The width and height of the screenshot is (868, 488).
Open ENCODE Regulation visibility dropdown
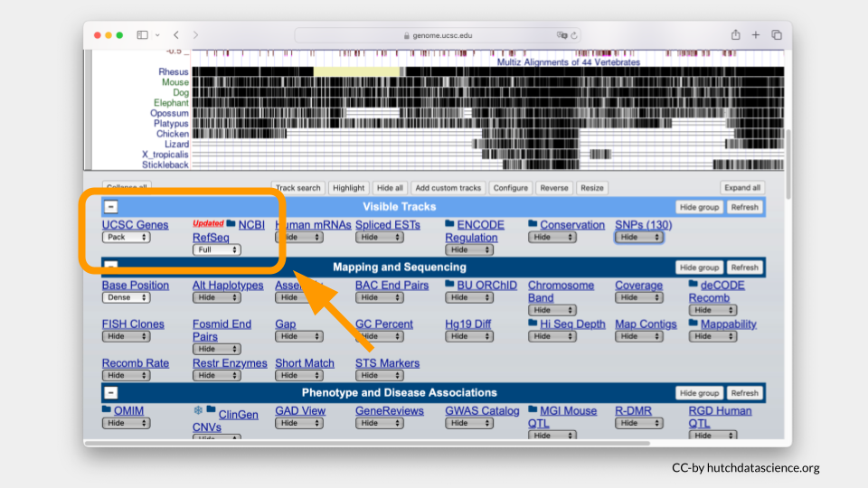coord(469,250)
